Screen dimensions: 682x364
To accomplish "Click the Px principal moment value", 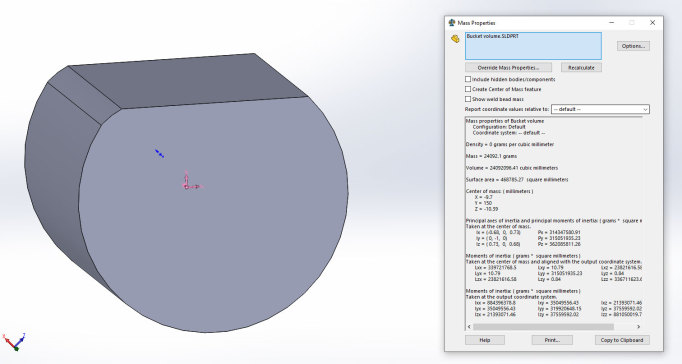I will tap(559, 233).
